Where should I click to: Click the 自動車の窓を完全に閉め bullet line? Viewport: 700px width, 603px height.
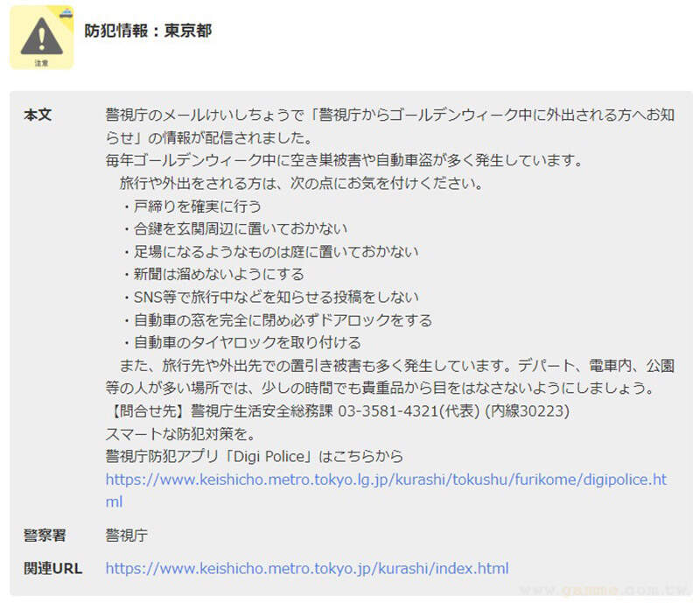coord(276,319)
